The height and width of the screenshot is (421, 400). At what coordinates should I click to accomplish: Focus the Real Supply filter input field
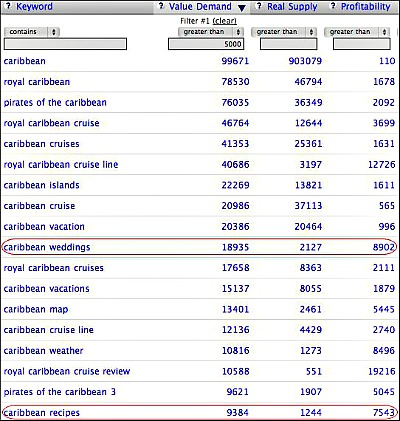(x=289, y=44)
